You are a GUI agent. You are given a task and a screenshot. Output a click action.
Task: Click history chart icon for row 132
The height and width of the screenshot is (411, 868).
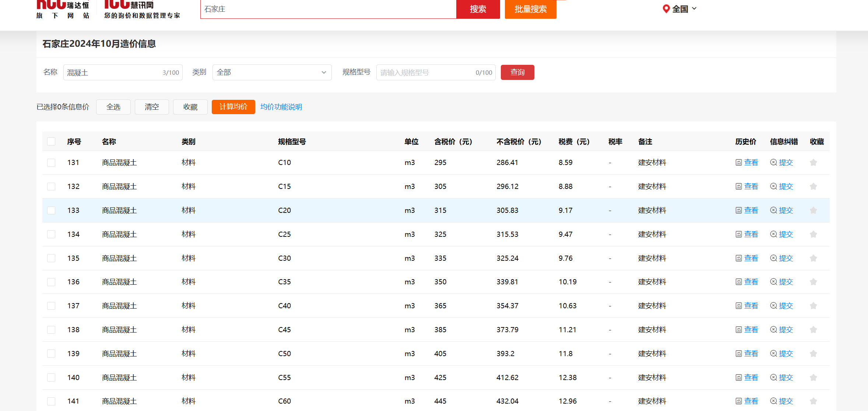[x=738, y=186]
